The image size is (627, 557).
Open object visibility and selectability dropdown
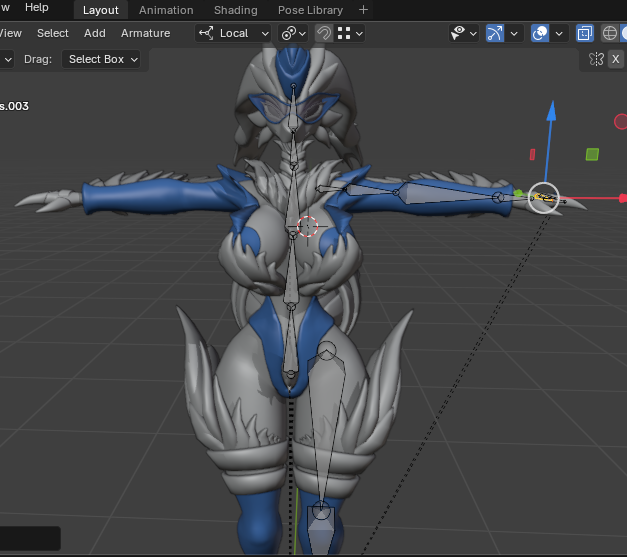tap(463, 33)
